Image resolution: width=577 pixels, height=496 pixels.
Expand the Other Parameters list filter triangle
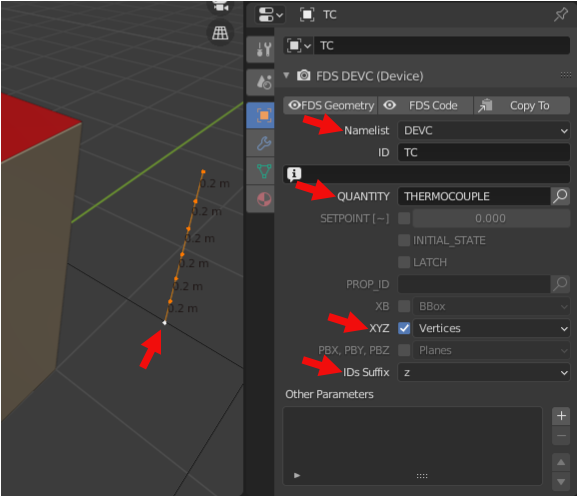coord(297,475)
